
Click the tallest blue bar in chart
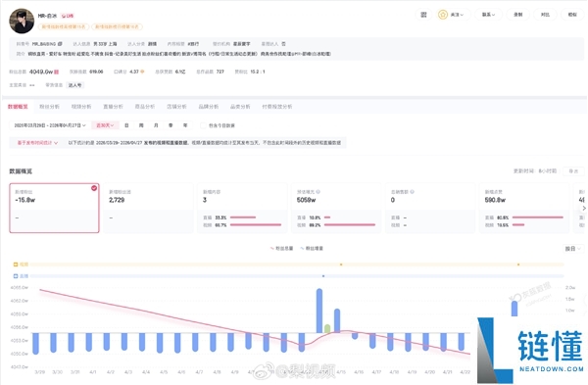[319, 311]
